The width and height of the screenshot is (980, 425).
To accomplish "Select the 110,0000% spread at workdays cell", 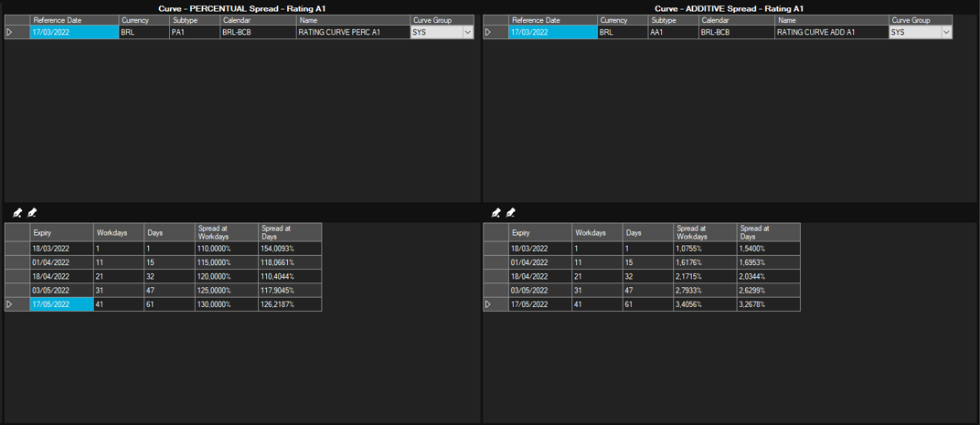I will [225, 249].
